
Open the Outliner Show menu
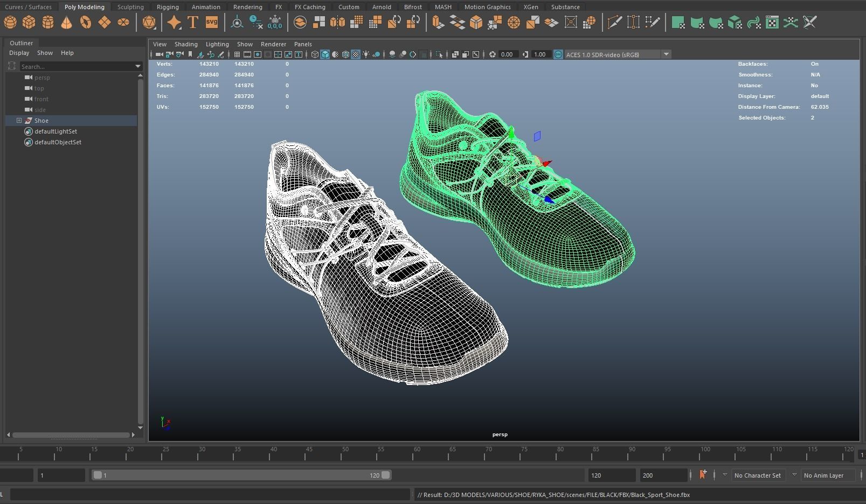(x=45, y=53)
